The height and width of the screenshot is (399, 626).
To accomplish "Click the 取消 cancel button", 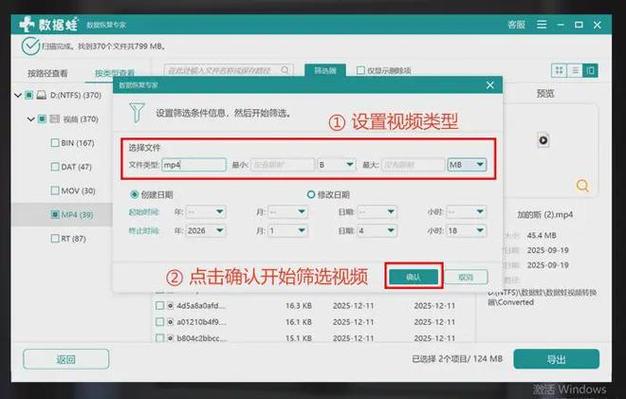I will pyautogui.click(x=466, y=277).
